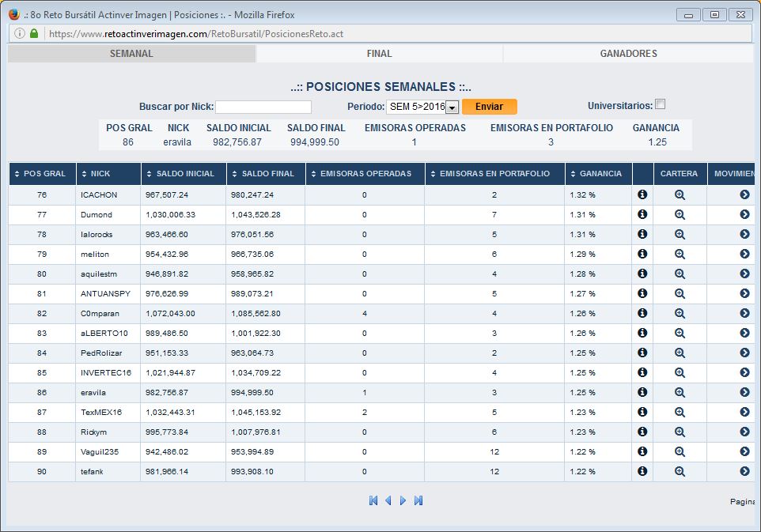Open the movements arrow for lalorocks
This screenshot has width=761, height=532.
744,234
